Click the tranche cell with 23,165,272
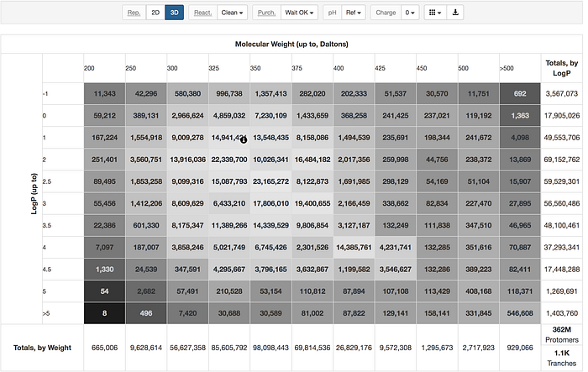Viewport: 588px width, 372px height. (x=270, y=181)
